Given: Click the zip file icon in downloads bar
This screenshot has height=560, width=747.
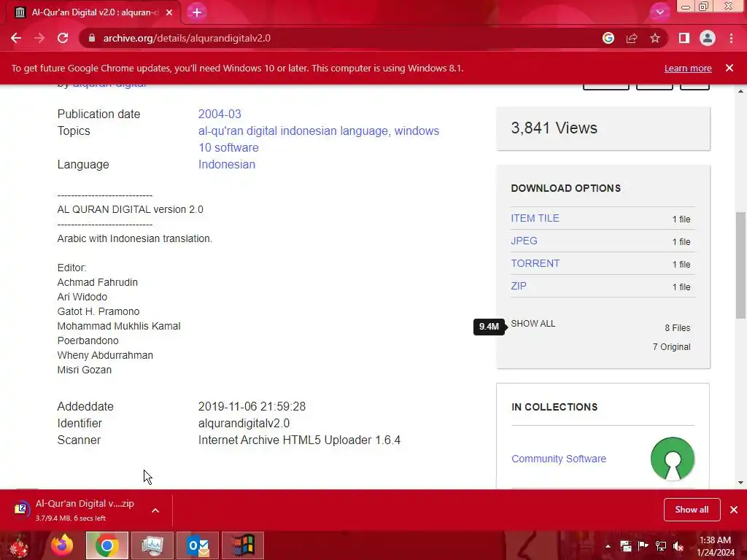Looking at the screenshot, I should pos(21,510).
